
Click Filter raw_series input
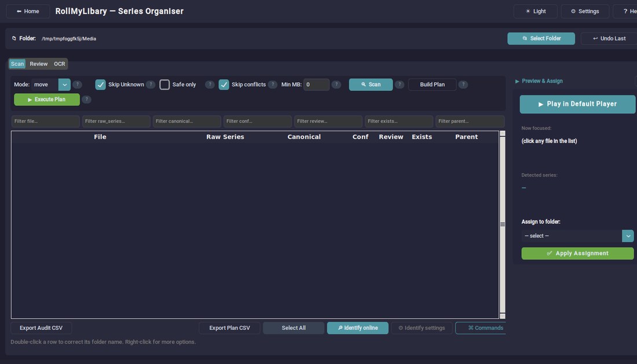point(116,122)
